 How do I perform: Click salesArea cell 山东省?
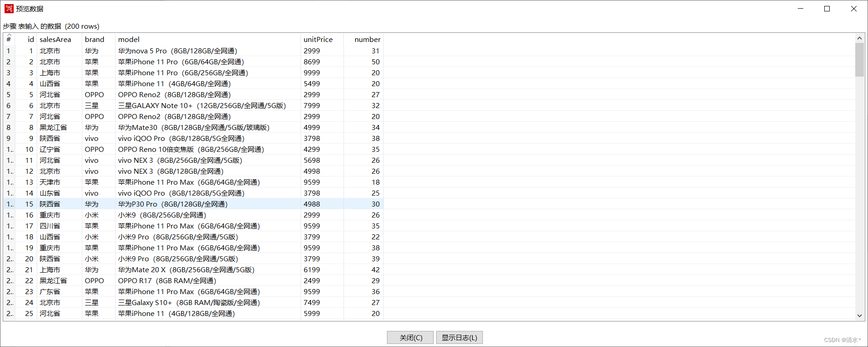coord(50,193)
